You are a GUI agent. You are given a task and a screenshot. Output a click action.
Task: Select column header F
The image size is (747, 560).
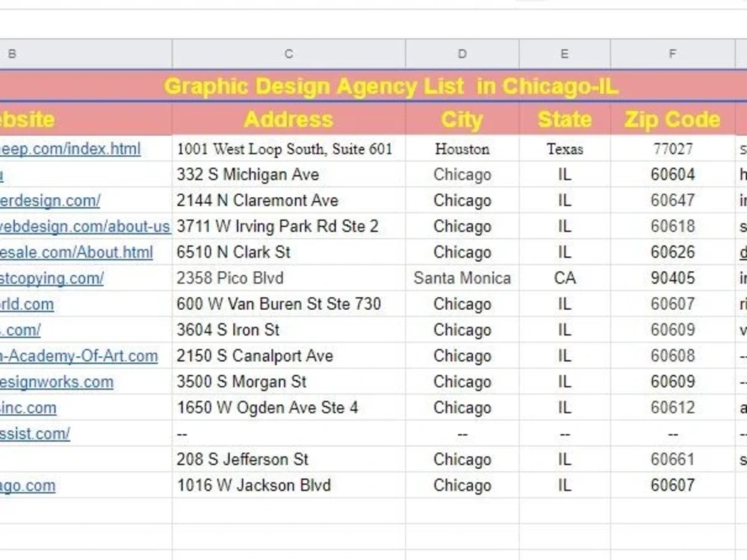click(x=672, y=54)
